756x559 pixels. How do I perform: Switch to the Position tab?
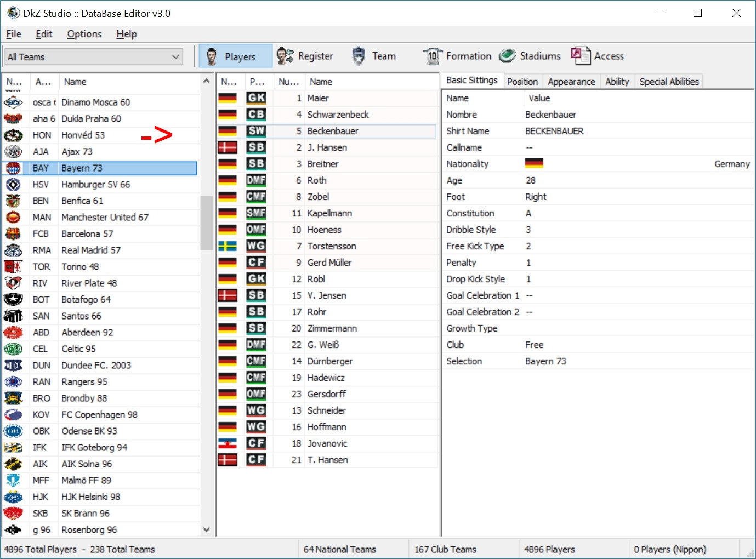pos(522,82)
